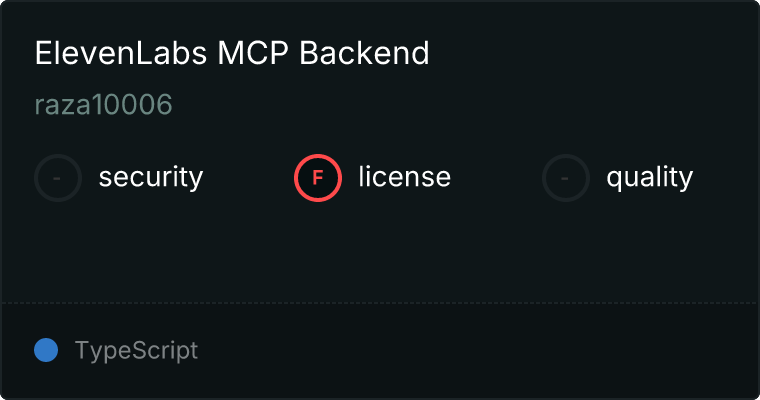This screenshot has height=400, width=760.
Task: Select the license label text
Action: (405, 176)
